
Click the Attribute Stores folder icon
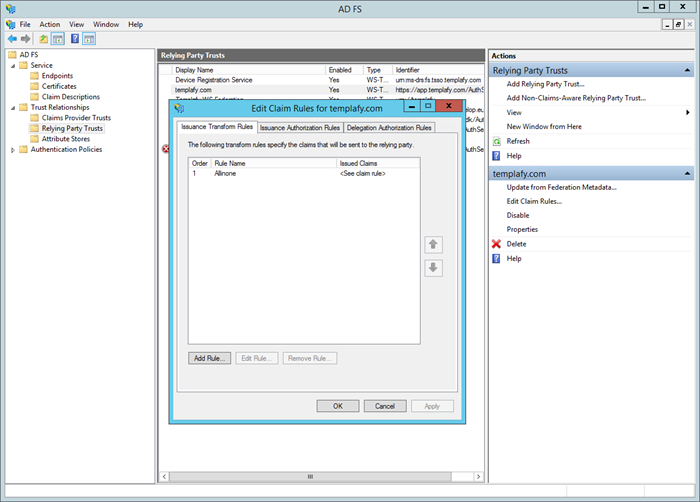(x=34, y=139)
